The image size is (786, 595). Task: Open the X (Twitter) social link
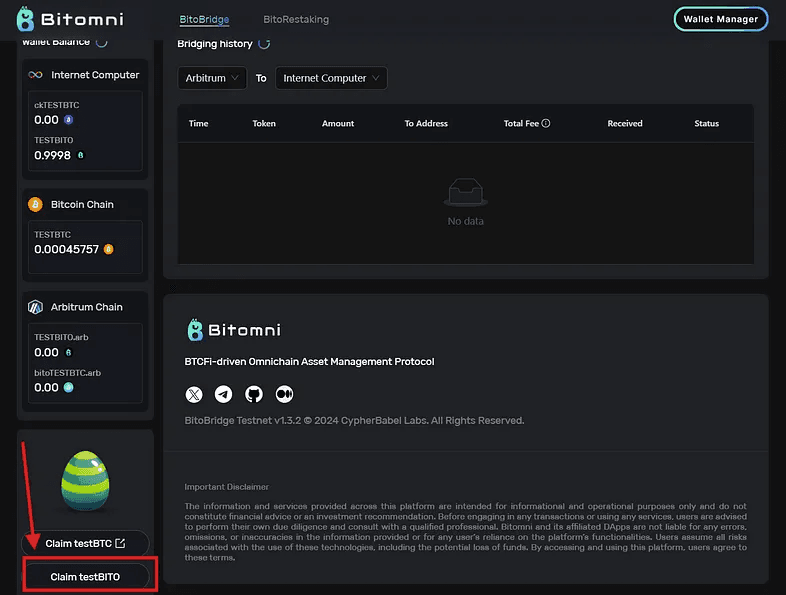pyautogui.click(x=194, y=394)
